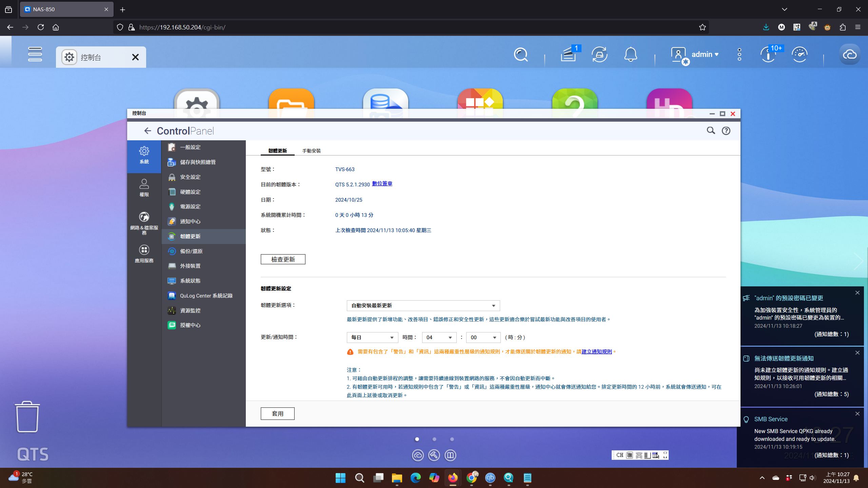Open qBittorrent from Windows taskbar
Screen dimensions: 868x488
[x=490, y=478]
